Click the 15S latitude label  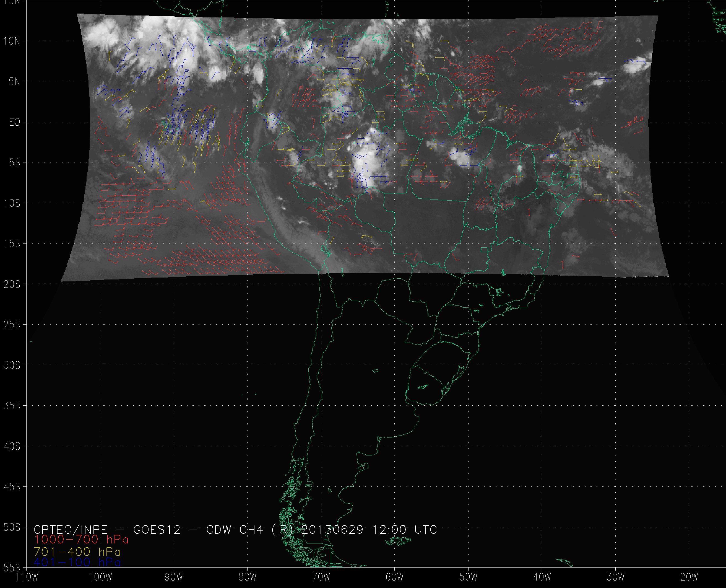(12, 244)
